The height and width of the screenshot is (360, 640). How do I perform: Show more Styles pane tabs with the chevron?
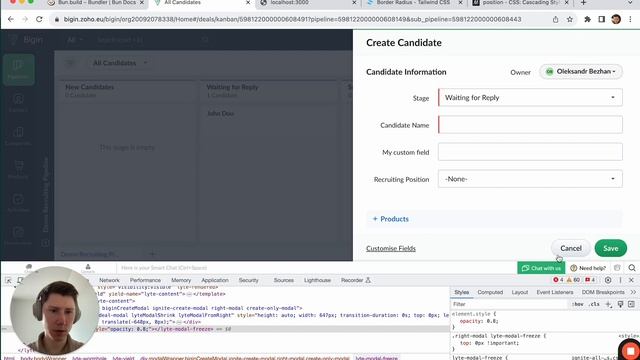633,292
